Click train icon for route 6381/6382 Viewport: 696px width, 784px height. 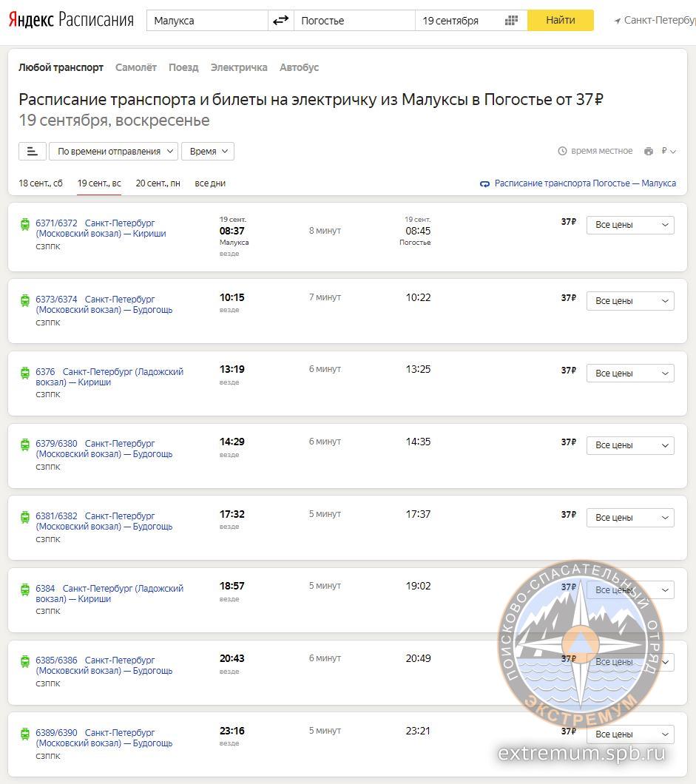pos(24,518)
